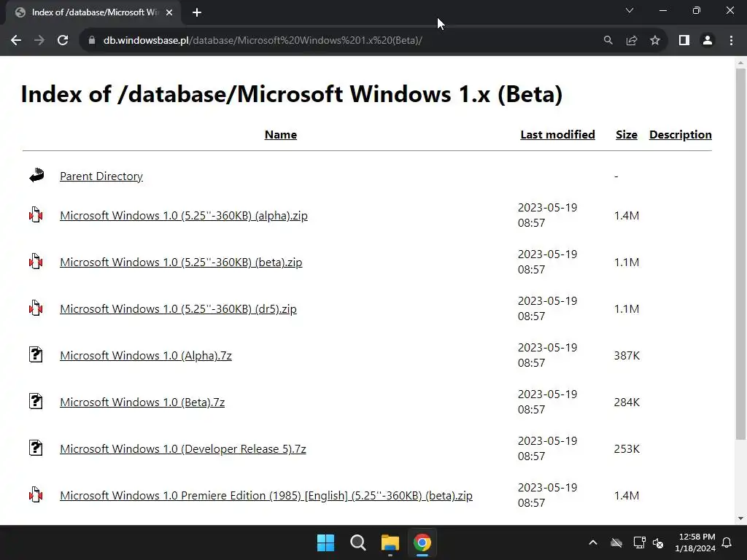Go back to the previous page
The image size is (747, 560).
click(16, 41)
